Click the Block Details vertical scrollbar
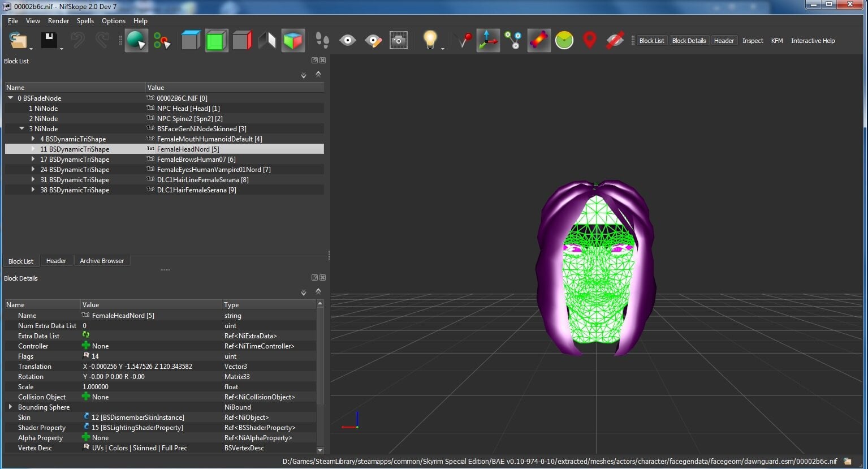Viewport: 868px width, 469px height. pyautogui.click(x=320, y=377)
